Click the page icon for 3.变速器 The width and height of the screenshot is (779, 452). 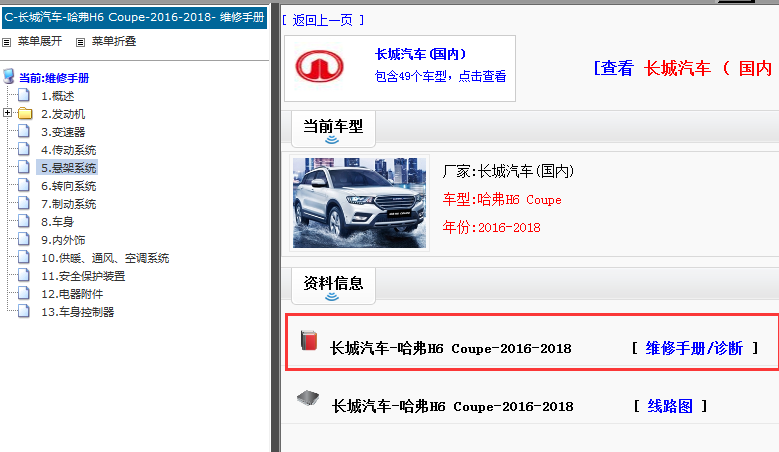pos(23,131)
